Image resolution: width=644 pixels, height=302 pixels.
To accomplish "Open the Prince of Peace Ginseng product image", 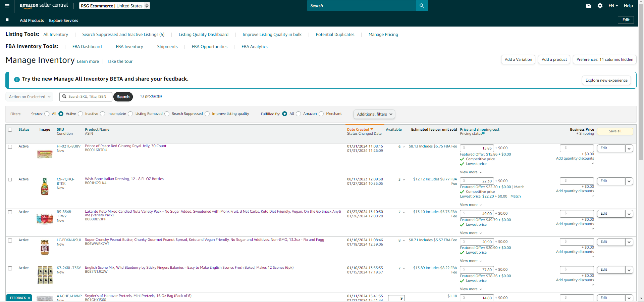I will coord(45,154).
